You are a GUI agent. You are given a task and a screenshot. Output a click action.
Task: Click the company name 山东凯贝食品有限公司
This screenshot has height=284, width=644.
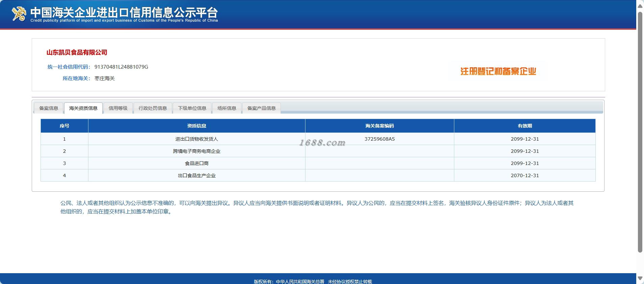click(x=77, y=52)
